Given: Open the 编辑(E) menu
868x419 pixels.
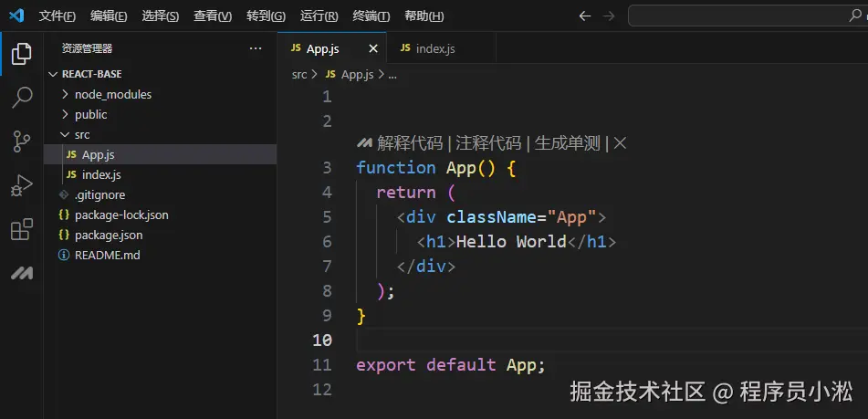Looking at the screenshot, I should click(109, 16).
